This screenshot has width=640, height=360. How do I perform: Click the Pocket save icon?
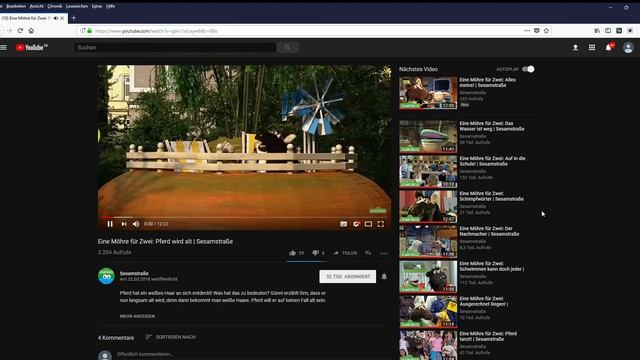pyautogui.click(x=537, y=31)
